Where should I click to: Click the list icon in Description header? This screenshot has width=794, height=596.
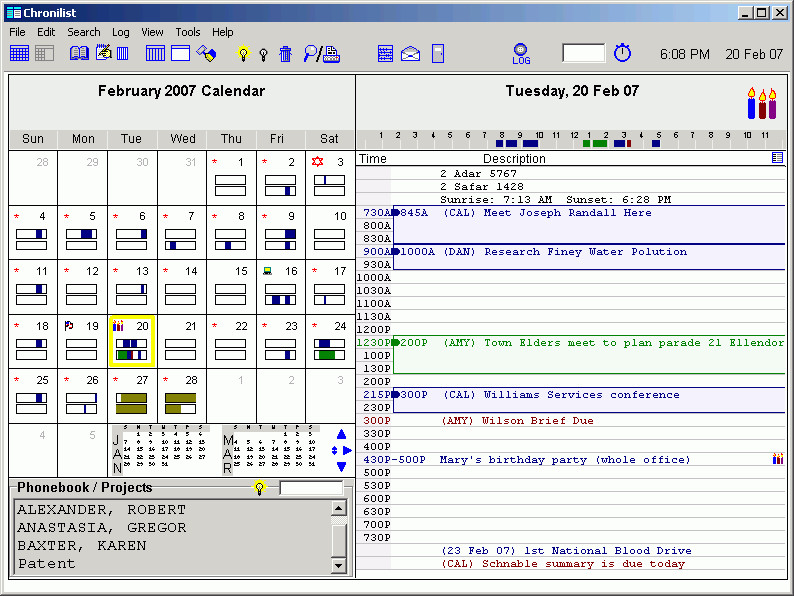pos(777,158)
